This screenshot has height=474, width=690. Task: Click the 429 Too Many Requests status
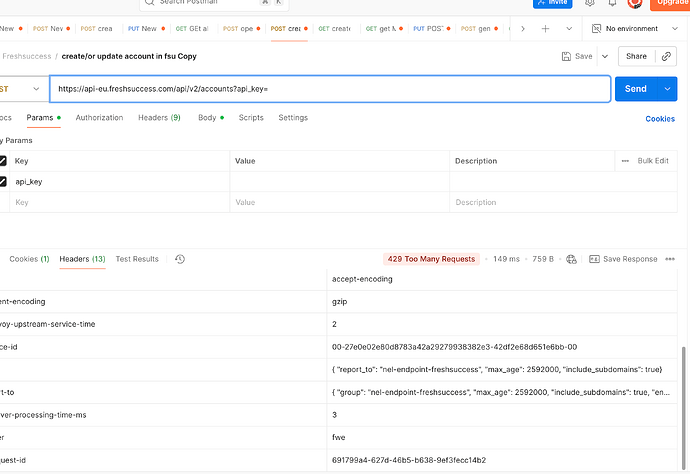tap(431, 259)
